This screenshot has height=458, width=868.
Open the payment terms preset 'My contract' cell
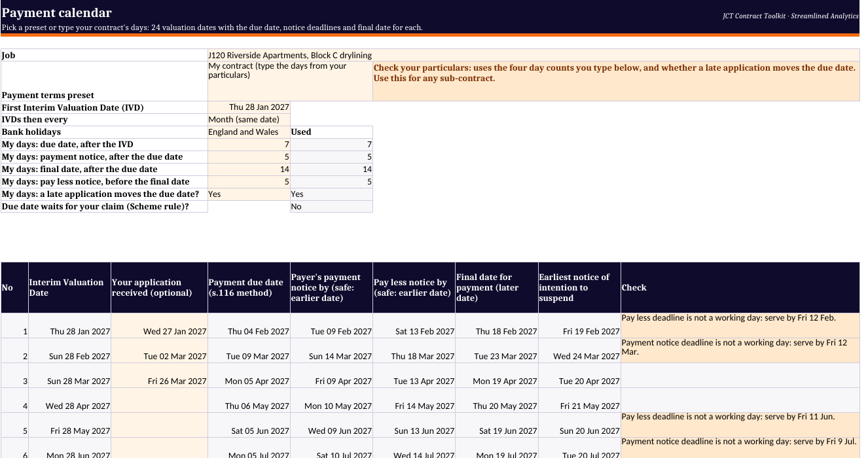pos(290,81)
